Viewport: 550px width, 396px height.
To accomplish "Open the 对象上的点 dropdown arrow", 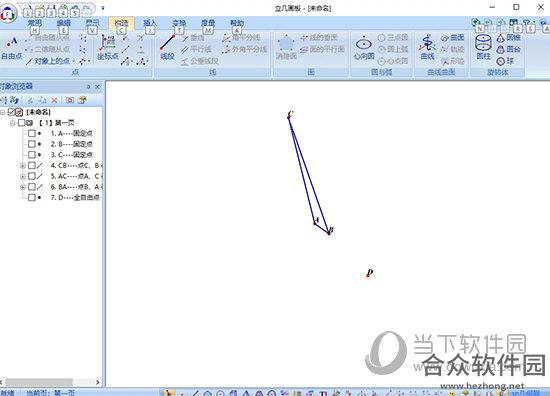I will tap(74, 61).
